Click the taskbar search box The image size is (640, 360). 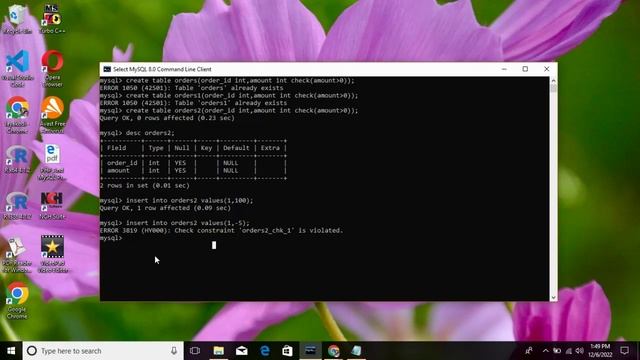[102, 351]
